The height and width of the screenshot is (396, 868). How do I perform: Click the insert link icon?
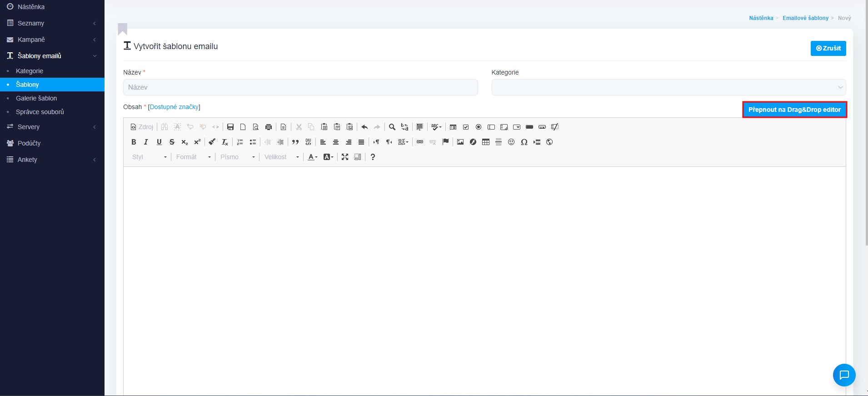coord(420,142)
